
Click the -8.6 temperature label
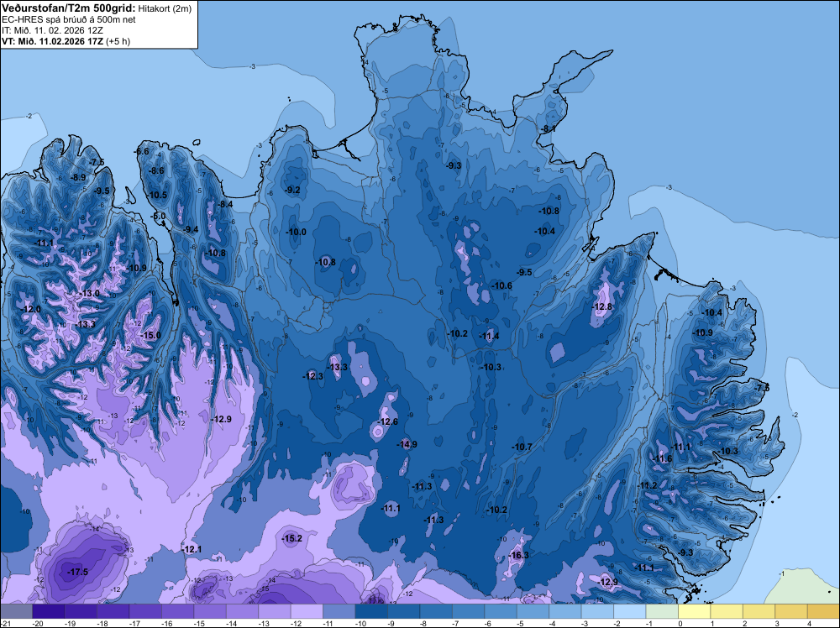tap(156, 170)
